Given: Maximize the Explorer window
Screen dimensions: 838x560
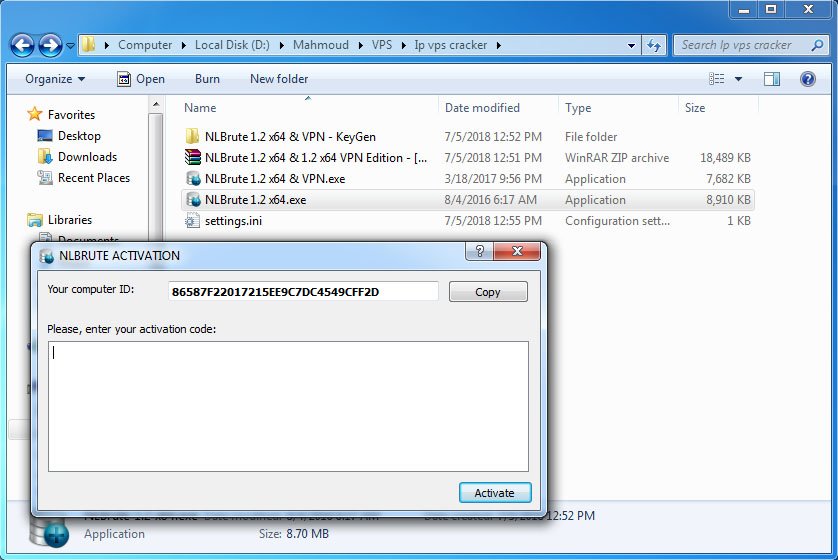Looking at the screenshot, I should tap(771, 9).
